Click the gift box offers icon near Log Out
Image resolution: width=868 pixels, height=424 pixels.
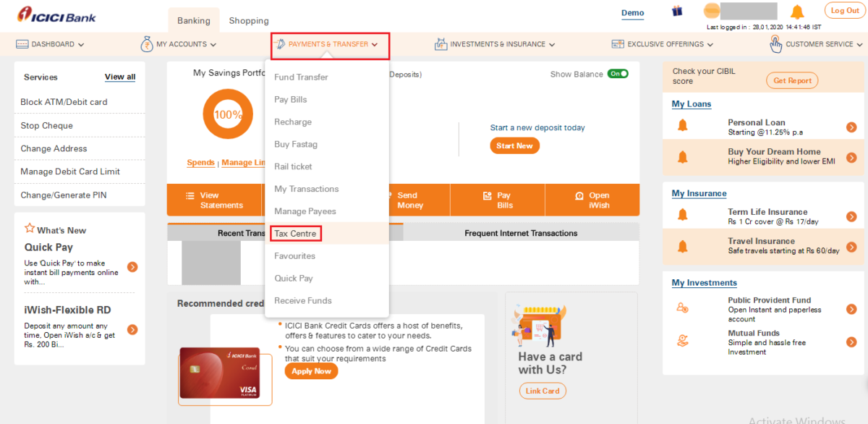tap(678, 11)
